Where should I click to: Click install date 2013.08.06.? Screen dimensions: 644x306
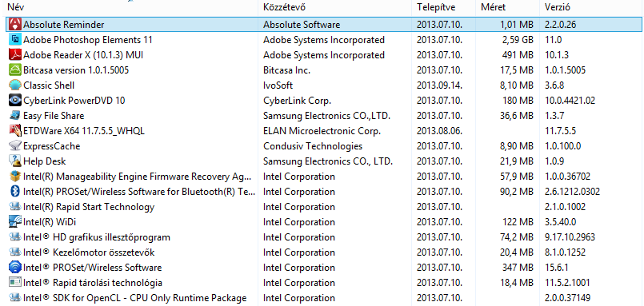(x=439, y=131)
